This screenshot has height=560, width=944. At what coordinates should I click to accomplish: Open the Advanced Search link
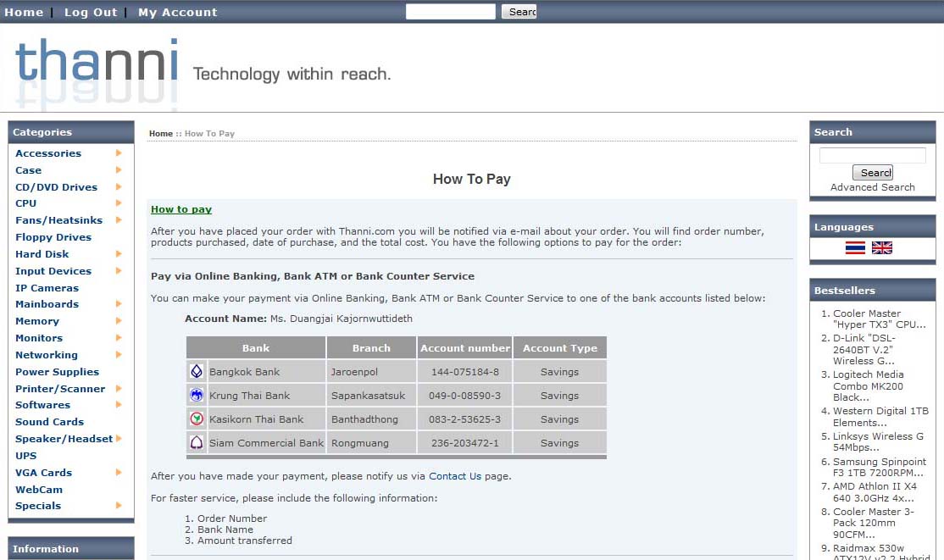(x=872, y=187)
